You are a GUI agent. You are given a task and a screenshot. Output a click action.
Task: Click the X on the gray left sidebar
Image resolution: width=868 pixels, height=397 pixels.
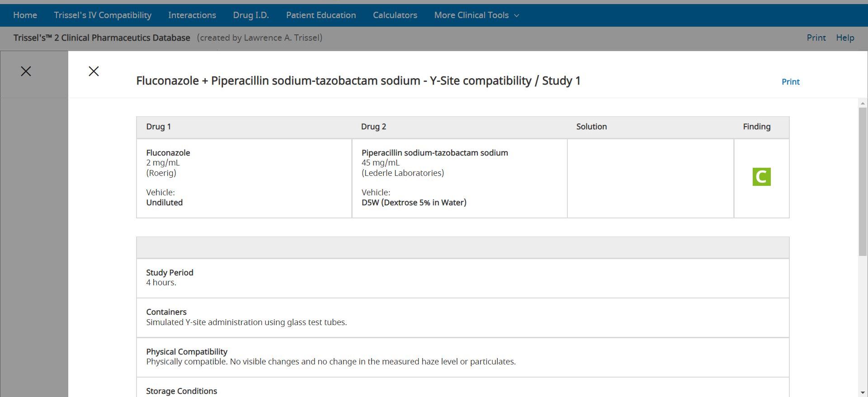point(26,71)
